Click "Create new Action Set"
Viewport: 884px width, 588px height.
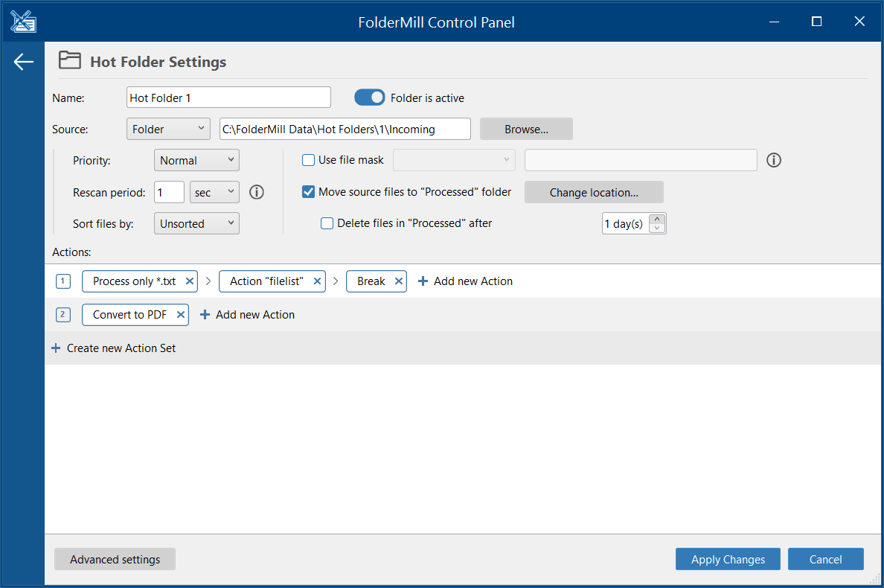tap(114, 348)
